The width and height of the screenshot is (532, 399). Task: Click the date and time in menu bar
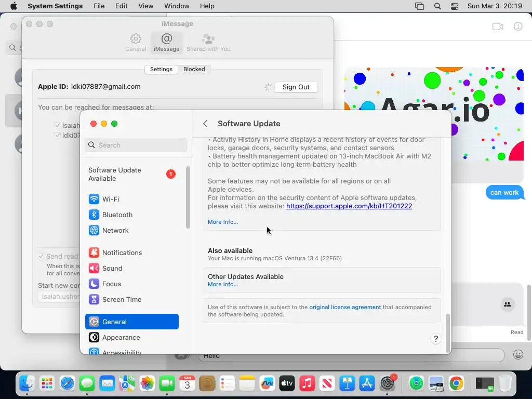click(495, 6)
